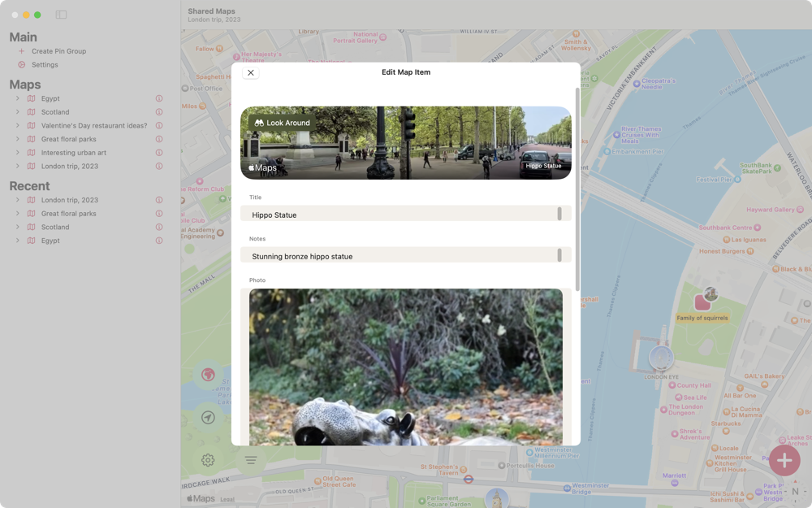Click the hippo statue photo
This screenshot has width=812, height=508.
click(x=405, y=367)
